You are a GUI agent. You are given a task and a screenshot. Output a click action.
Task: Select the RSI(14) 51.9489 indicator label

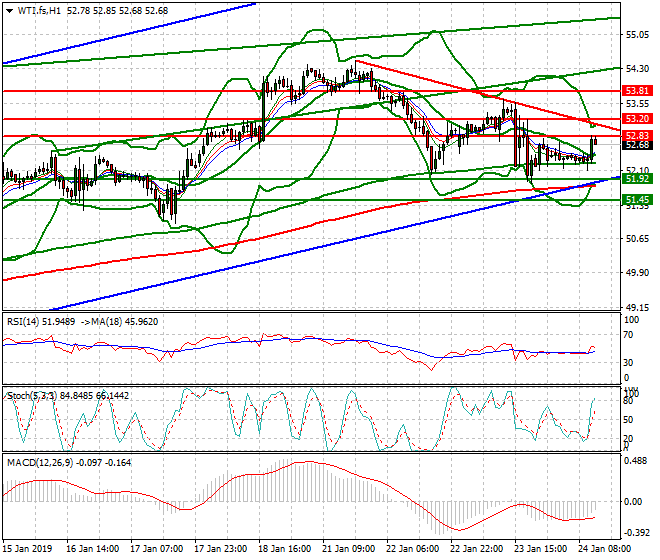tap(41, 322)
